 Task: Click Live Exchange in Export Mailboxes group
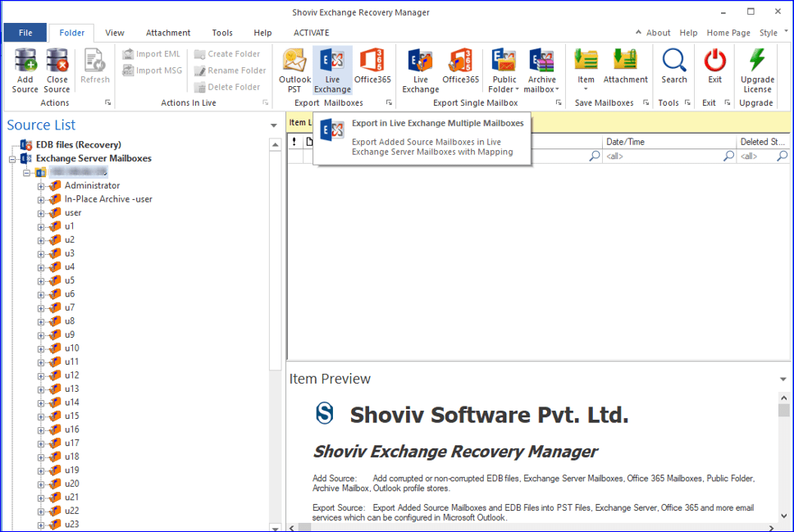pyautogui.click(x=332, y=70)
